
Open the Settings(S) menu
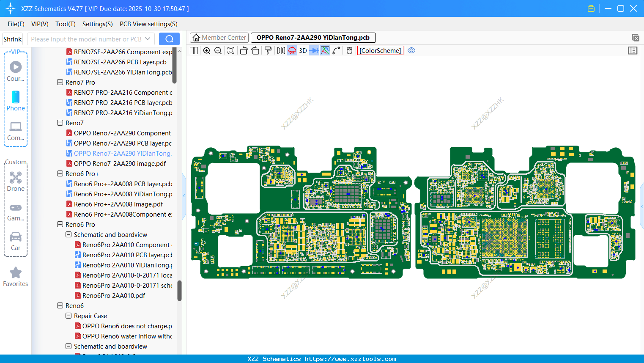pyautogui.click(x=98, y=24)
